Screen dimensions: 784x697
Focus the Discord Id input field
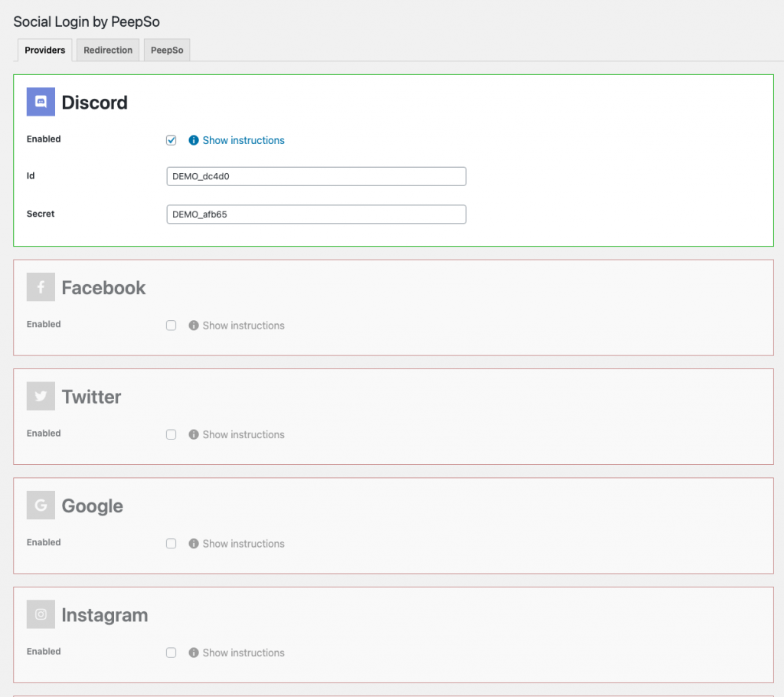click(316, 177)
